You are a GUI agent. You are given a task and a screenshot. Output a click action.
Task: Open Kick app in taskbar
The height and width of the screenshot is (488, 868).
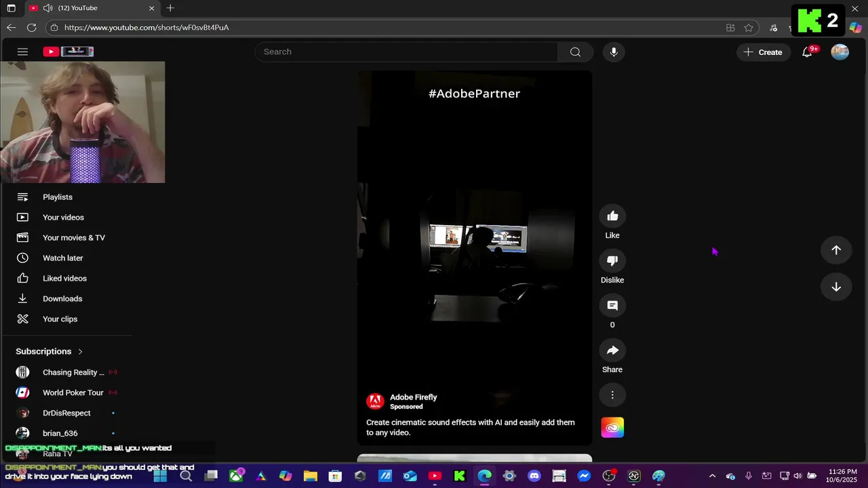coord(460,476)
